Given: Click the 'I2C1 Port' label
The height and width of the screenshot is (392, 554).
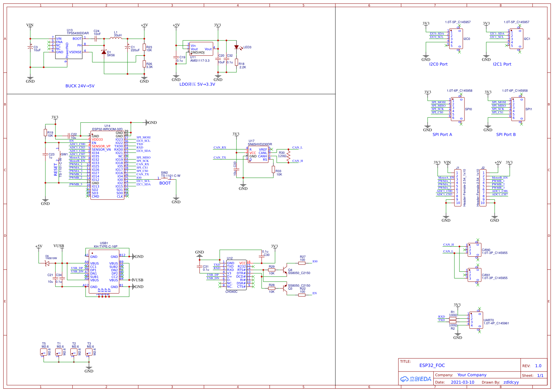Looking at the screenshot, I should (502, 64).
